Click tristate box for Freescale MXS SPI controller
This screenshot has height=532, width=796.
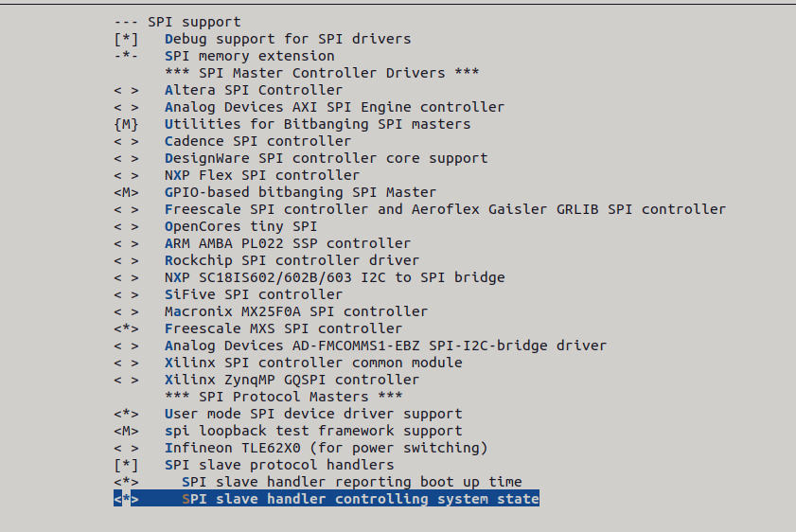(126, 328)
